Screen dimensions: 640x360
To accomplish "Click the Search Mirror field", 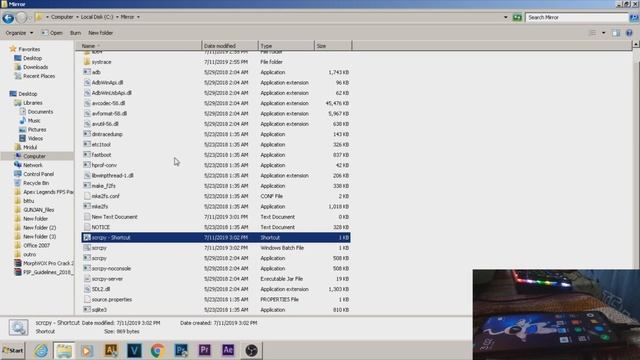I will [576, 18].
